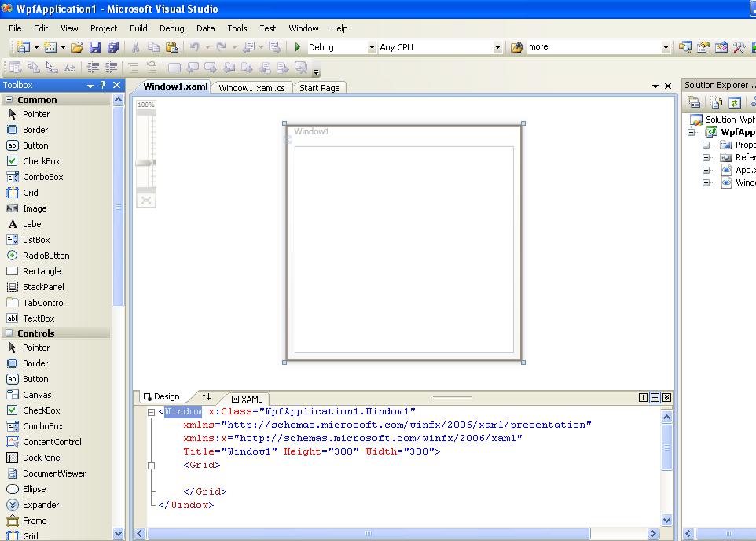Click the Open File folder icon
This screenshot has width=756, height=541.
[75, 46]
